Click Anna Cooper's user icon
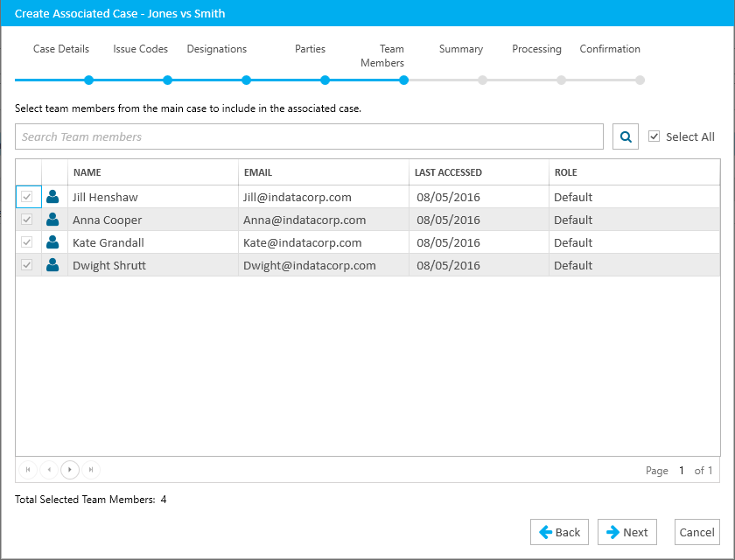Screen dimensions: 735x560 53,220
